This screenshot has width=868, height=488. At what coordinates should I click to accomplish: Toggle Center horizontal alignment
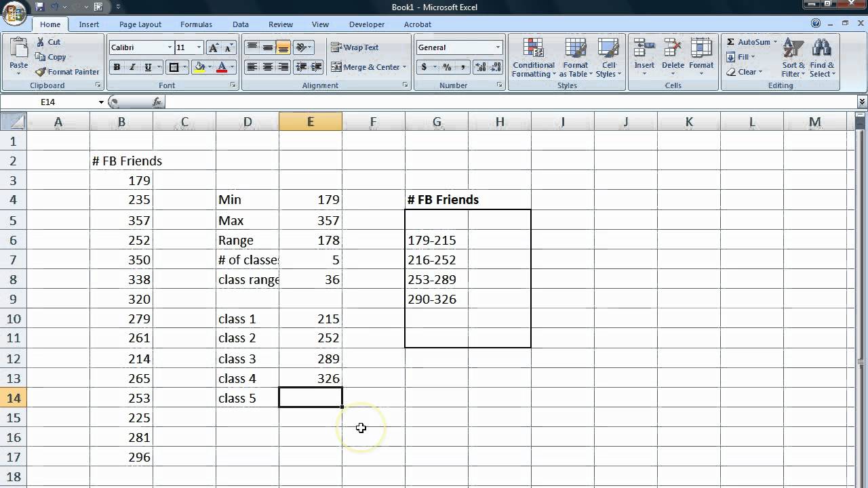click(268, 67)
